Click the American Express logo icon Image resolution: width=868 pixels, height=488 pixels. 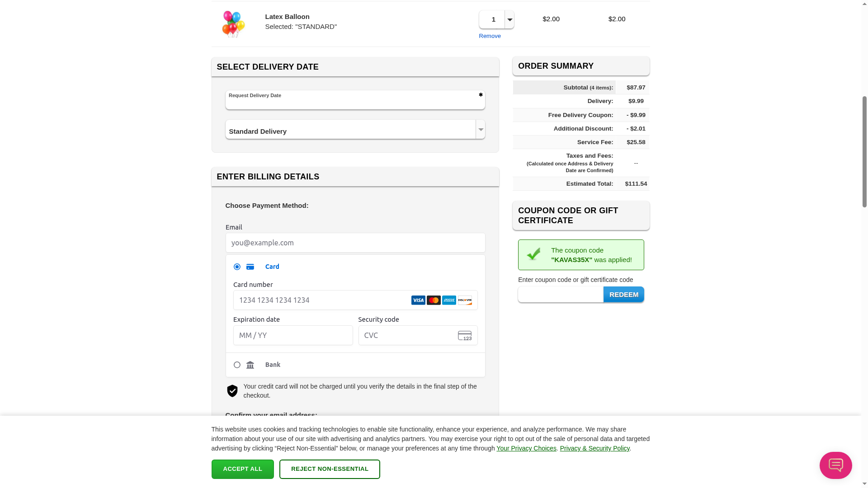[x=449, y=300]
